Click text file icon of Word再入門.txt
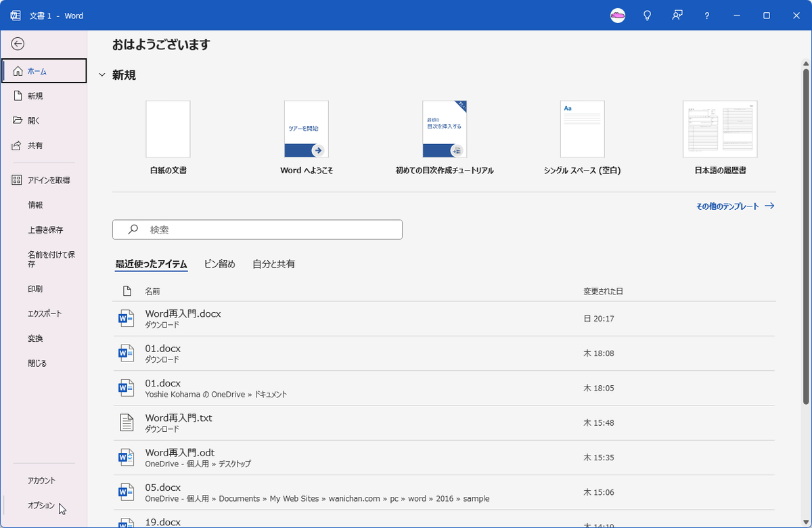 127,423
